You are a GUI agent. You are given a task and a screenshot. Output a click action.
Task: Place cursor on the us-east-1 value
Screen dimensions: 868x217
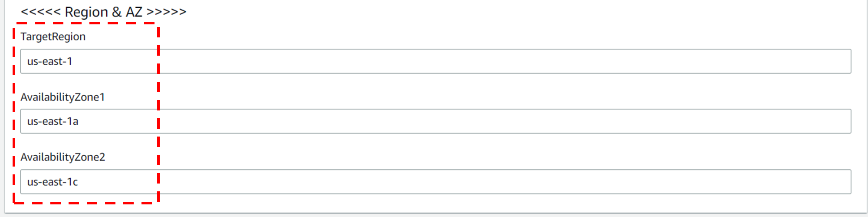[x=49, y=61]
